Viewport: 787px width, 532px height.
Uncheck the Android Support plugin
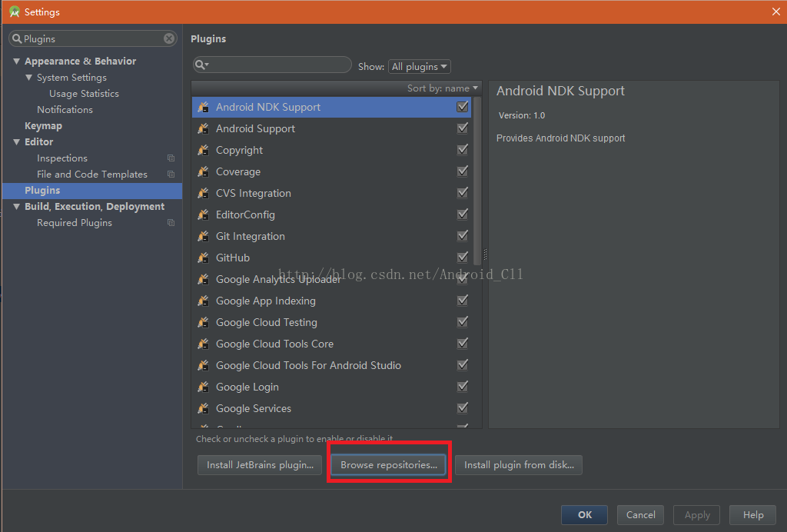[x=462, y=128]
